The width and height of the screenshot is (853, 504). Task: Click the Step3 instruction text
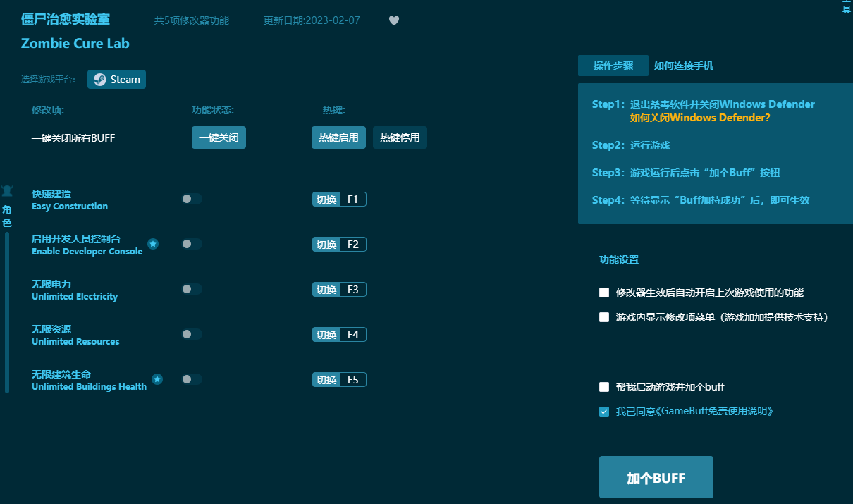tap(686, 173)
